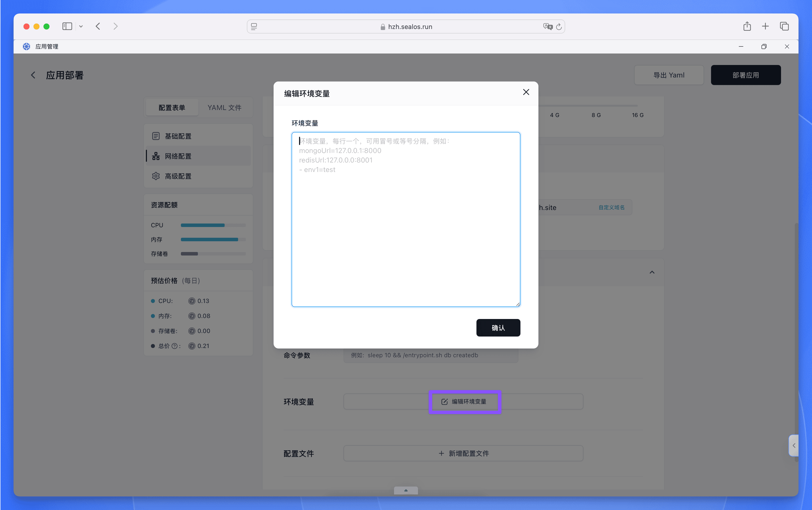Click the 0.21 total price value
This screenshot has height=510, width=812.
tap(203, 346)
